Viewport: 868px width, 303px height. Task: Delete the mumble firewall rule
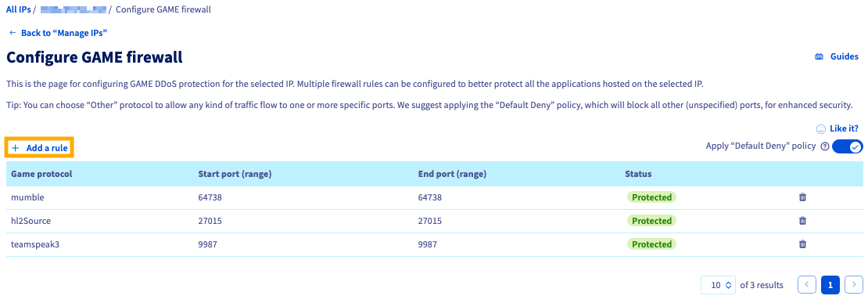tap(802, 197)
